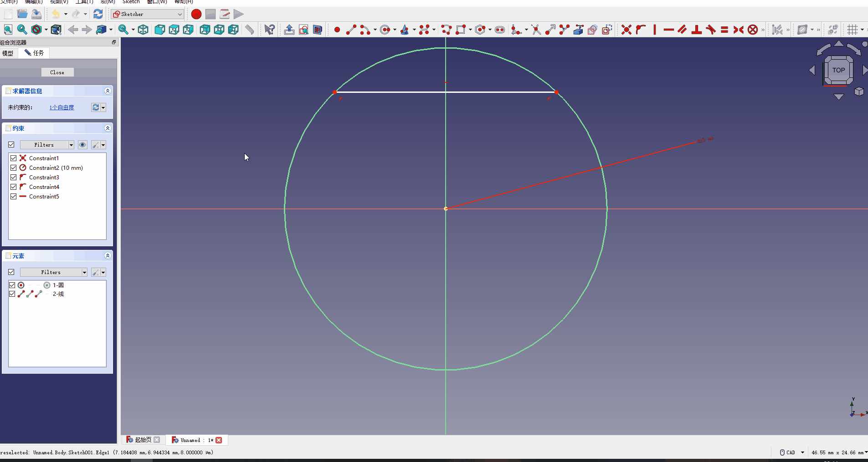Collapse the 元素 panel

click(x=108, y=256)
